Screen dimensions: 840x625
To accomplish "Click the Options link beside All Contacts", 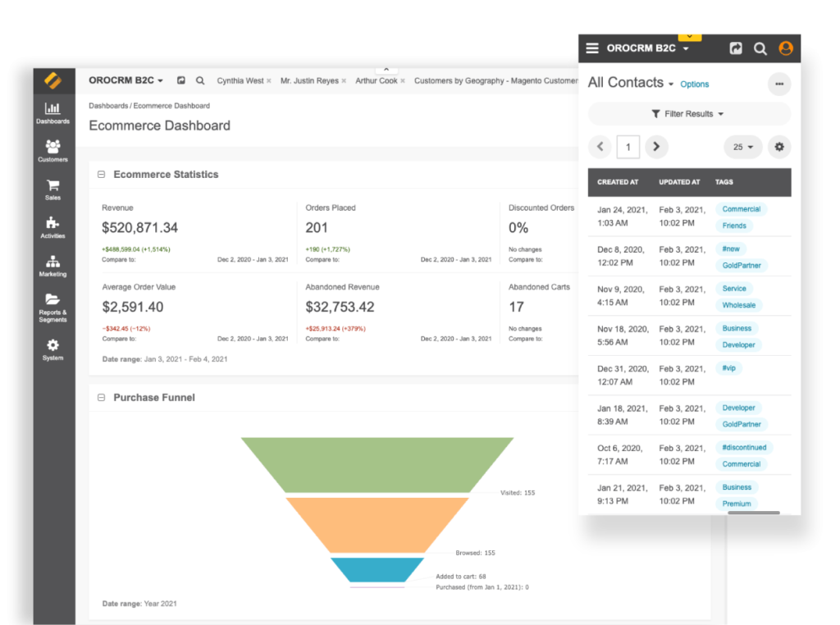I will (694, 84).
